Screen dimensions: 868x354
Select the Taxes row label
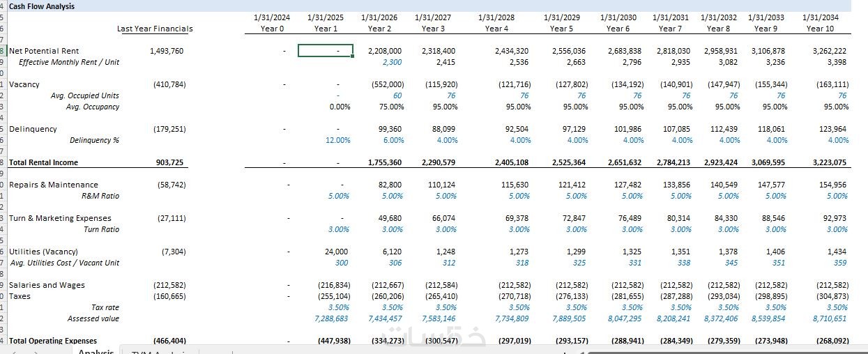pyautogui.click(x=20, y=296)
